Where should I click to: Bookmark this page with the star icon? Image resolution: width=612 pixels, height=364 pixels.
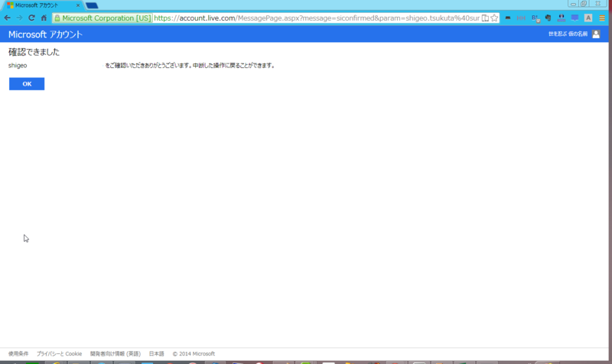point(494,18)
